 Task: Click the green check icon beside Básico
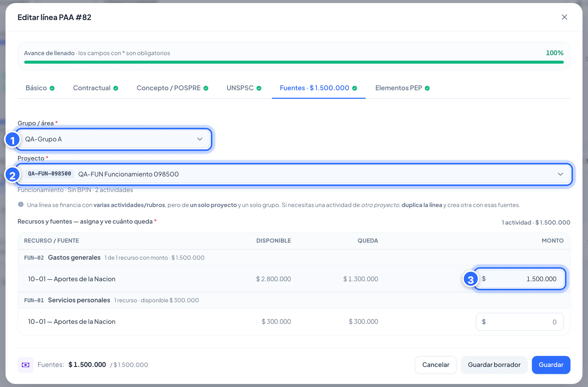coord(52,88)
